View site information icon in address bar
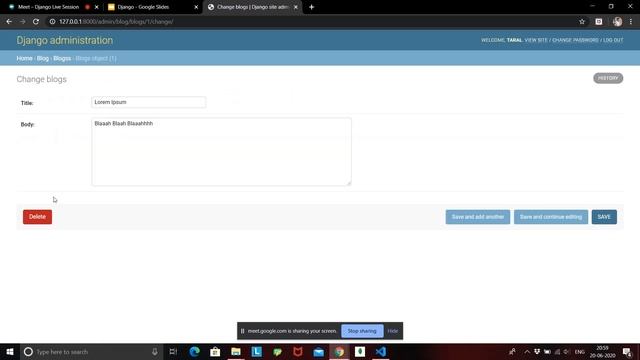Viewport: 640px width, 360px height. [52, 22]
